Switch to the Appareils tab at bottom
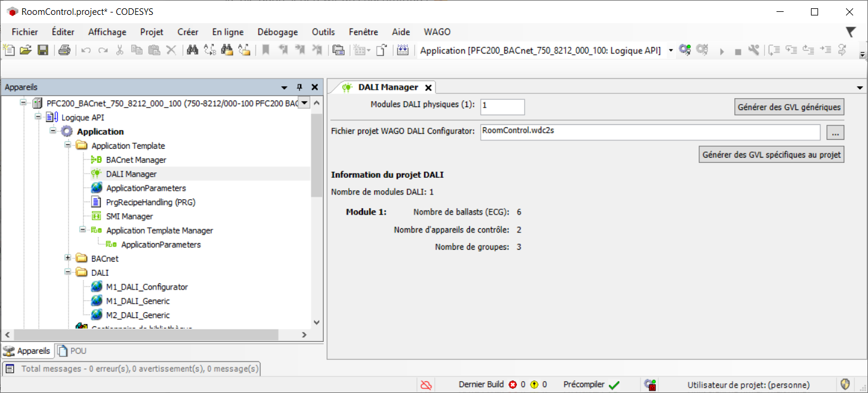The width and height of the screenshot is (868, 393). pos(27,351)
